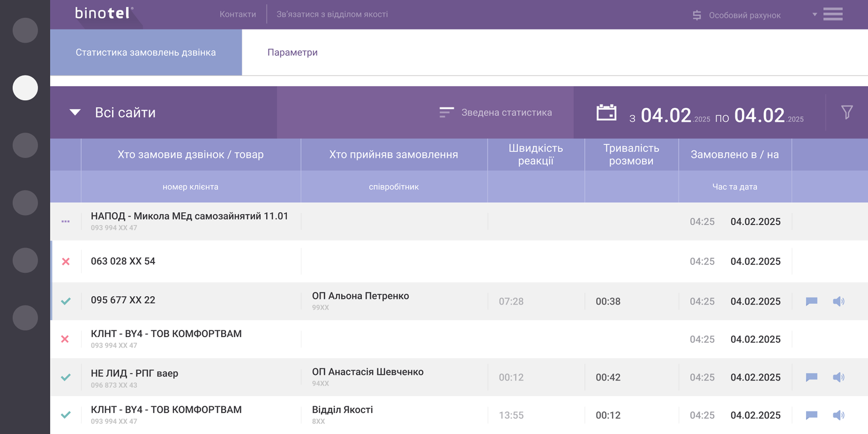The image size is (868, 434).
Task: Open the Контакти link
Action: click(x=238, y=14)
